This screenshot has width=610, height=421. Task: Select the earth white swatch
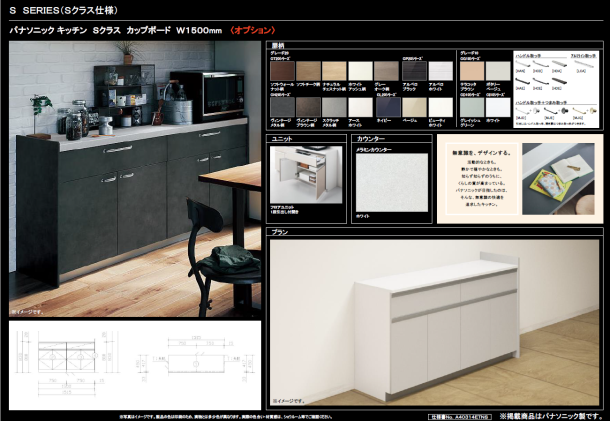tap(360, 107)
